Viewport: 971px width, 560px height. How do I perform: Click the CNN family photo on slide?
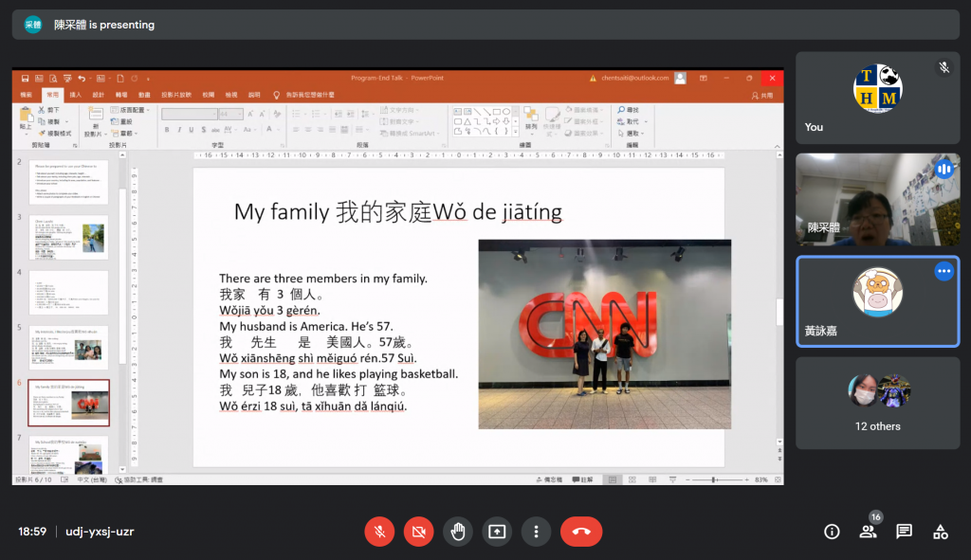tap(604, 334)
